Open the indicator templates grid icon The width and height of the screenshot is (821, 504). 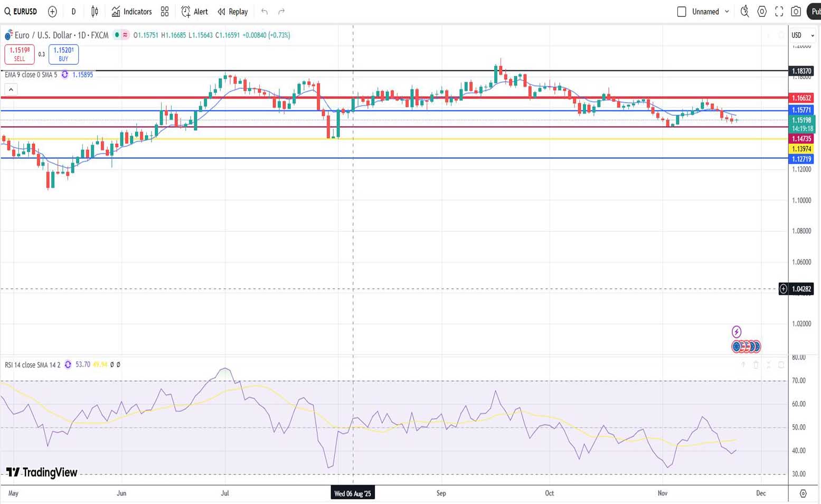pos(165,12)
